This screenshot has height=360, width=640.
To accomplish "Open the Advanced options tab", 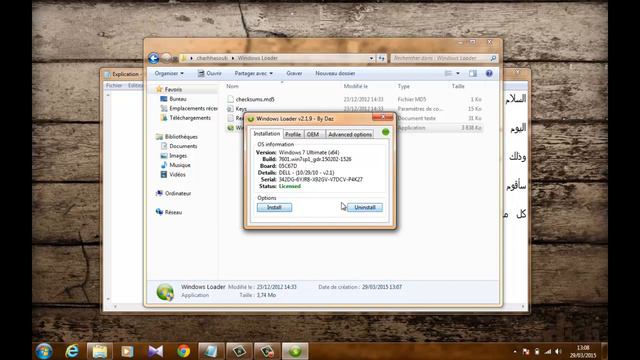I will (350, 134).
